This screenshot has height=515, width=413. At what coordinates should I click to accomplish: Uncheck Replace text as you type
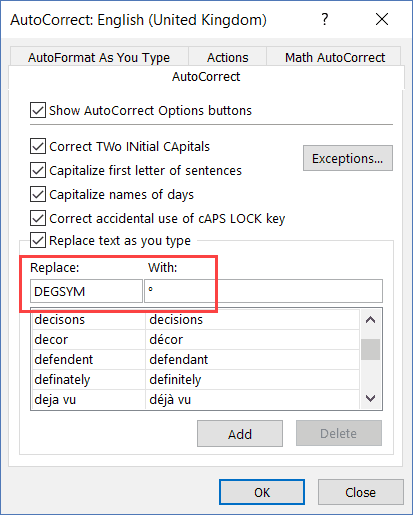point(38,240)
